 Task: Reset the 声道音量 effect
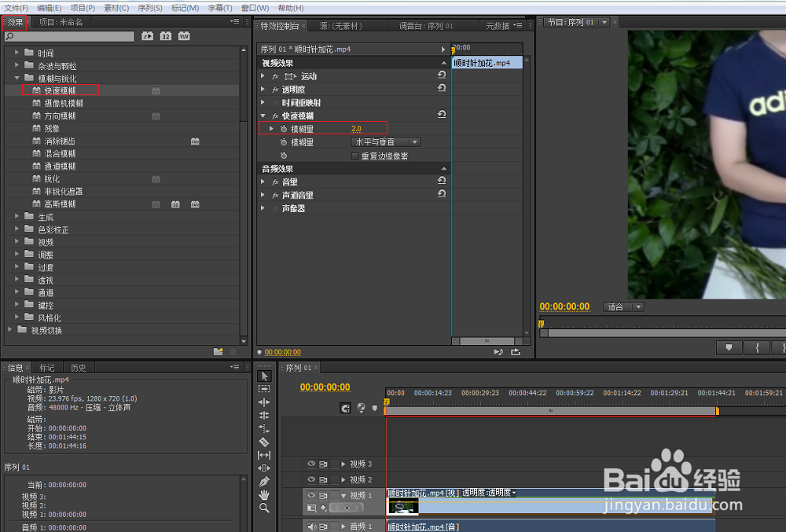point(442,193)
